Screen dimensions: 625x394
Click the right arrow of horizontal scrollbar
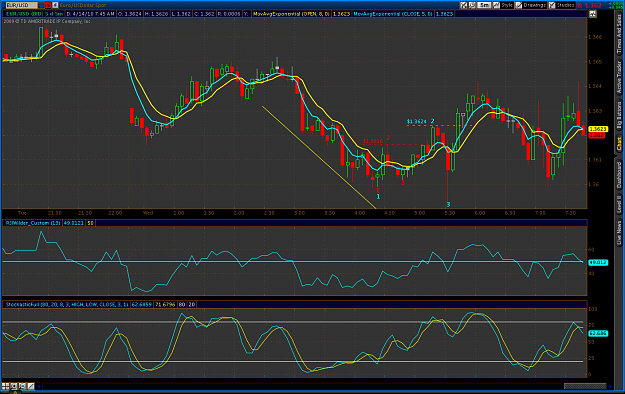[x=610, y=386]
